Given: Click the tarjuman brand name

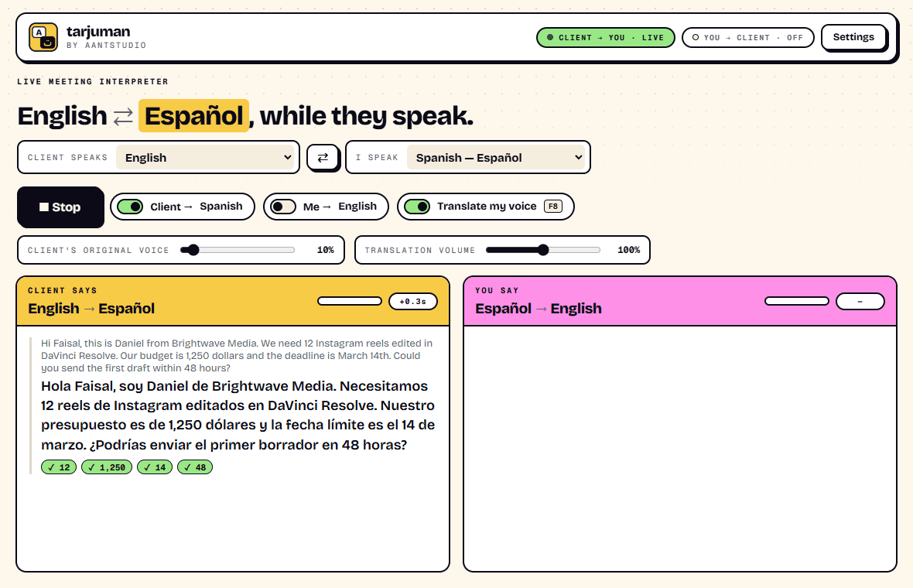Looking at the screenshot, I should [x=98, y=32].
